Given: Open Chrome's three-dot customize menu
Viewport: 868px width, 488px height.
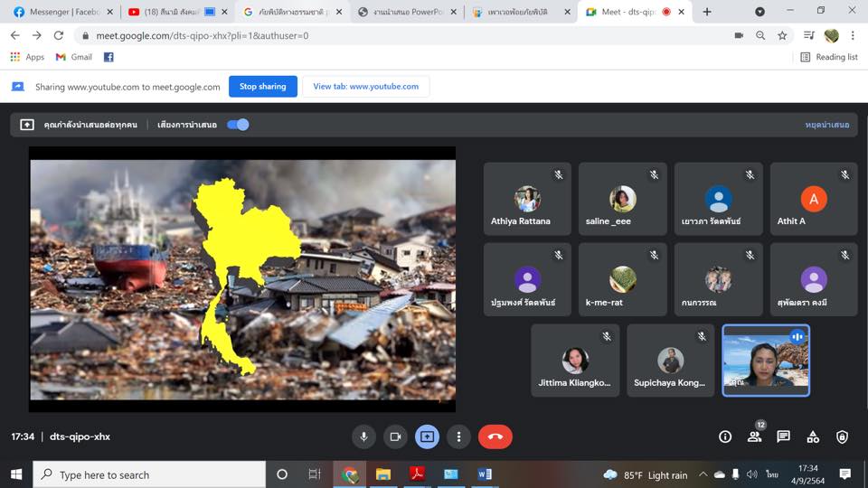Looking at the screenshot, I should pos(853,35).
